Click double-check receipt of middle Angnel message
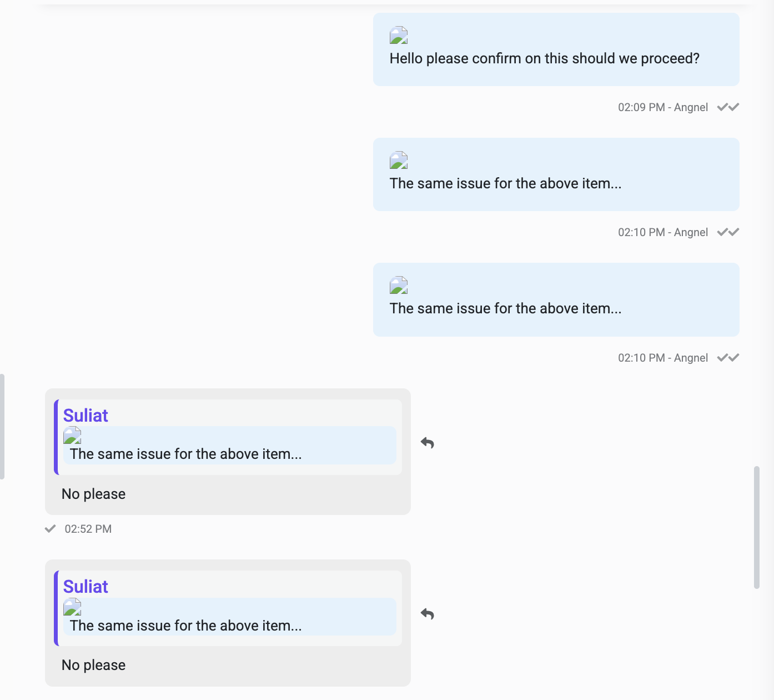Screen dimensions: 774x700 (728, 232)
